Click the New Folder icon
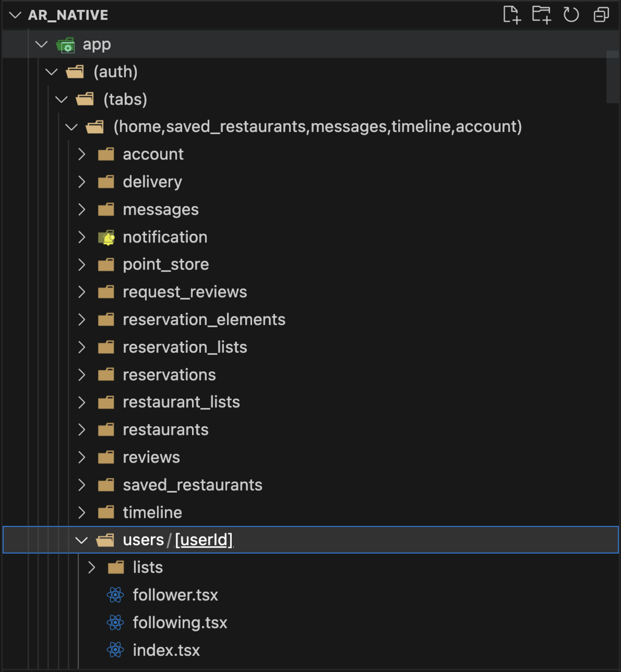The width and height of the screenshot is (621, 672). [x=541, y=15]
